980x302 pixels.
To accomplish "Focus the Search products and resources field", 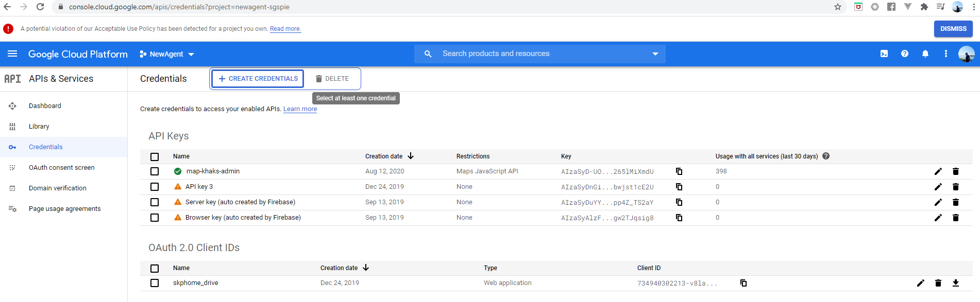I will pyautogui.click(x=541, y=54).
